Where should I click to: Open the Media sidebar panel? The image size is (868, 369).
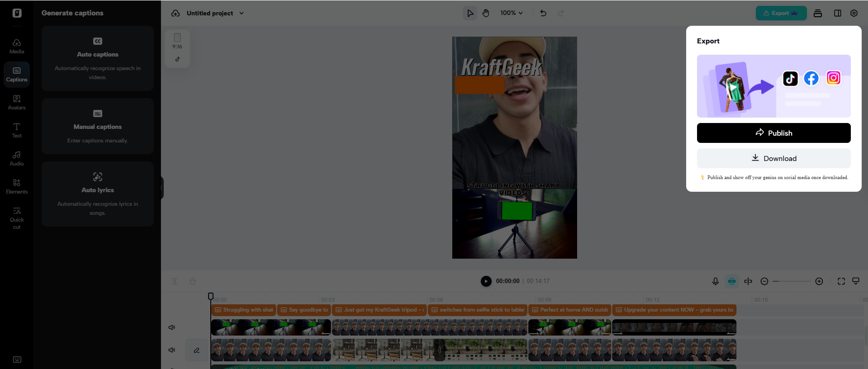tap(17, 46)
